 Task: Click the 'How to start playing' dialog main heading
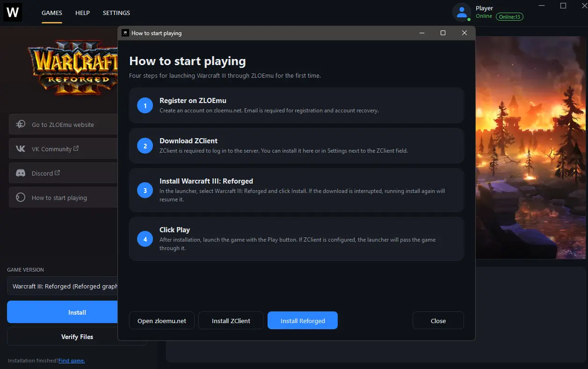tap(187, 61)
